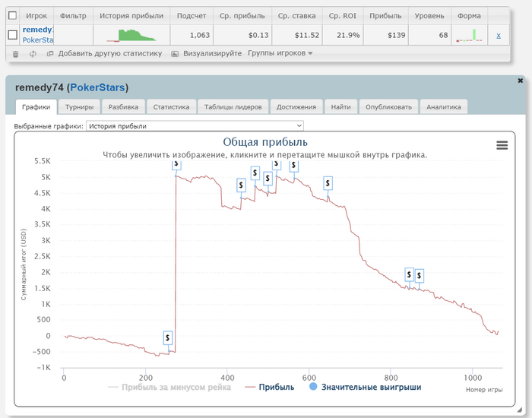Viewport: 532px width, 418px height.
Task: Sort by the Уровень column header
Action: pos(429,16)
